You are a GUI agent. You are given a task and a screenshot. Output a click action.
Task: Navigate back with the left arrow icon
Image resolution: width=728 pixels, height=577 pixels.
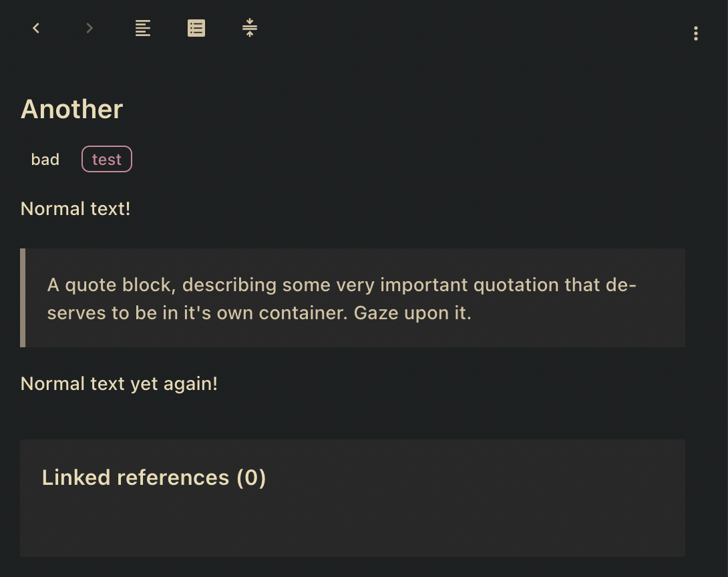[36, 28]
